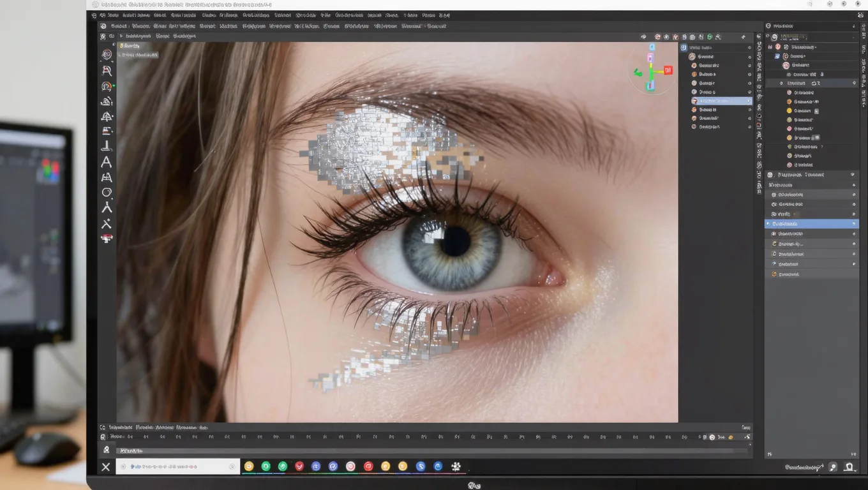Select the blue highlighted row in the outliner list
Viewport: 868px width, 490px height.
(x=721, y=101)
